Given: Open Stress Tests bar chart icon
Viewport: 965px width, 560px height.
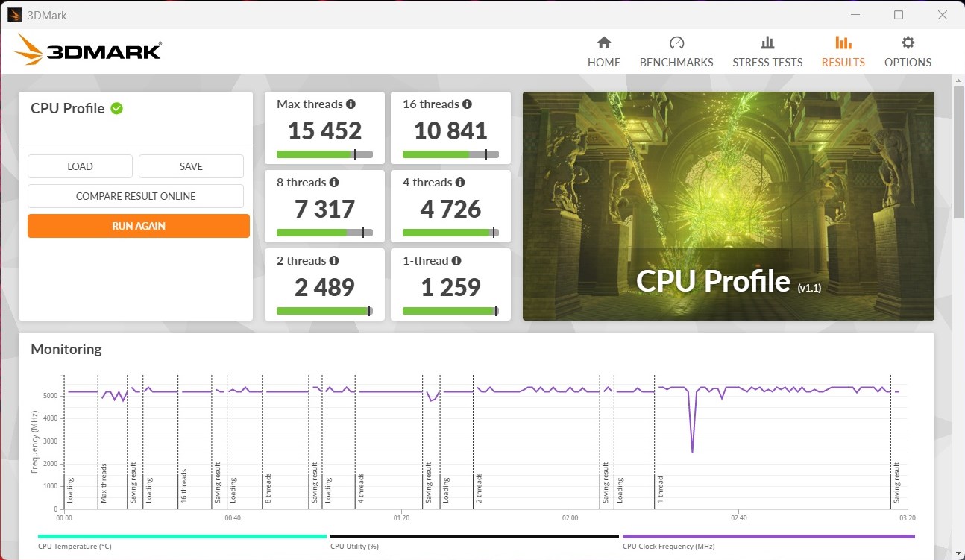Looking at the screenshot, I should click(x=767, y=43).
